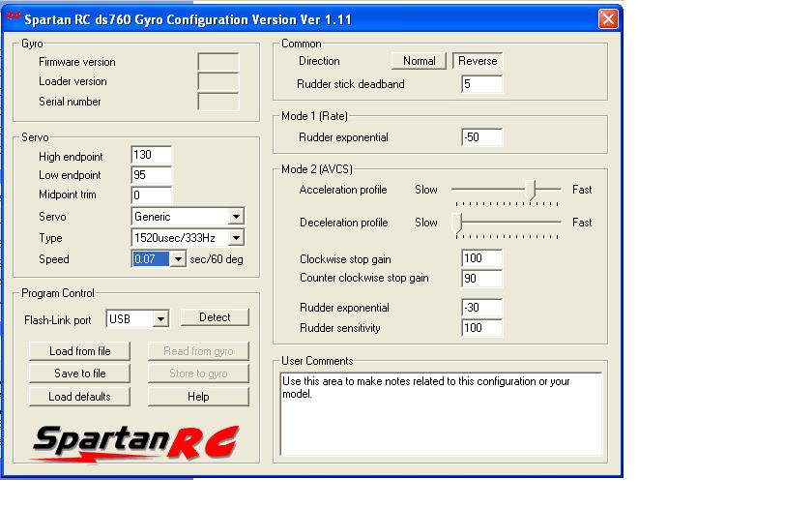Click the Rudder sensitivity field
Image resolution: width=812 pixels, height=508 pixels.
(481, 328)
